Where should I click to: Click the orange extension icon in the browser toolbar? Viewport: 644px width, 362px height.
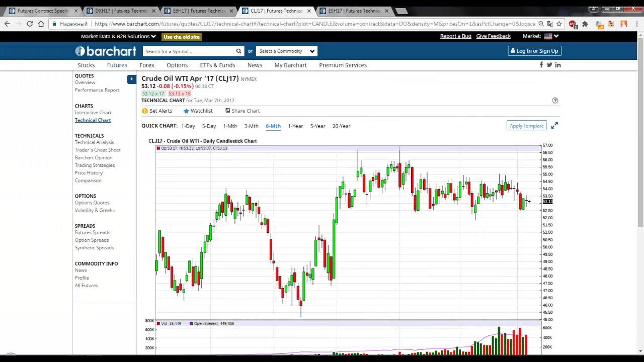(624, 24)
